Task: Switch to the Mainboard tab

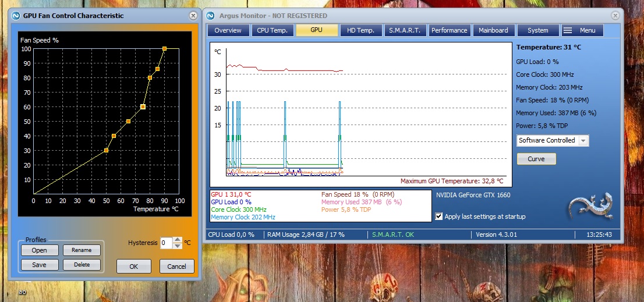Action: pos(493,30)
